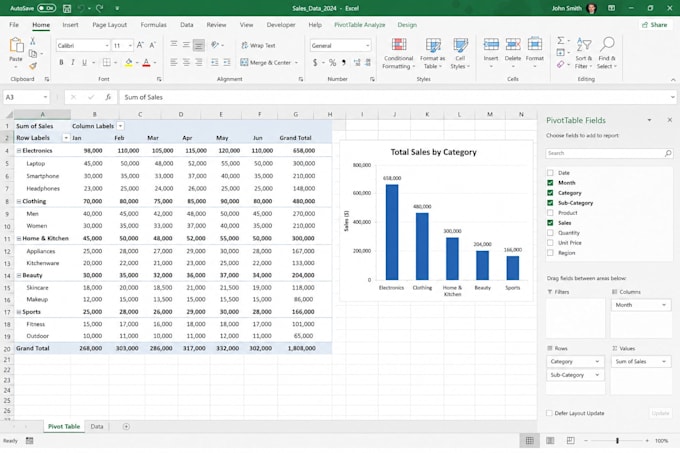Click the Share button
This screenshot has width=680, height=453.
[654, 25]
